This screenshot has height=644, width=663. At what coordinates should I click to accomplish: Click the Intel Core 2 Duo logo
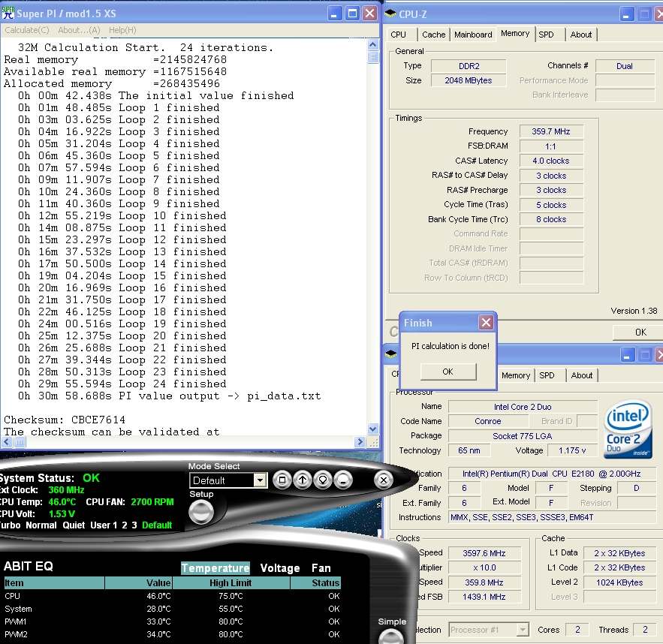pyautogui.click(x=627, y=429)
